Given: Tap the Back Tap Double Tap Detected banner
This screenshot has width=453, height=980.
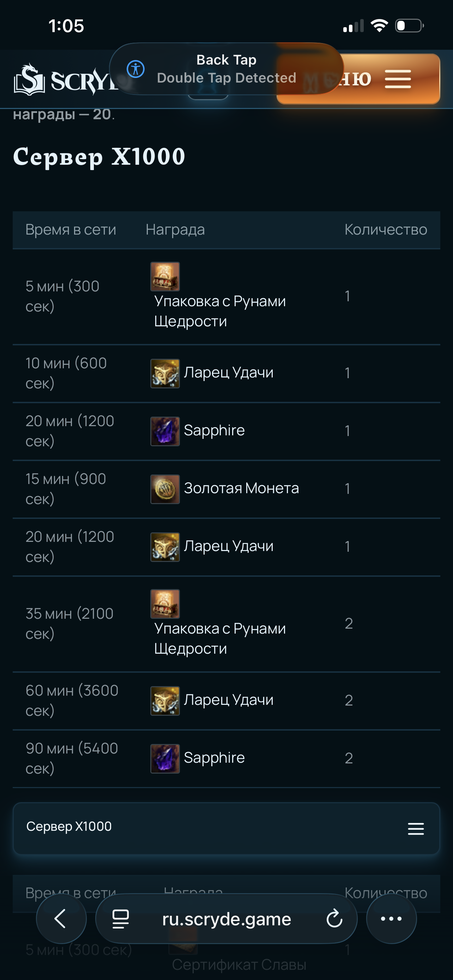Looking at the screenshot, I should point(226,69).
